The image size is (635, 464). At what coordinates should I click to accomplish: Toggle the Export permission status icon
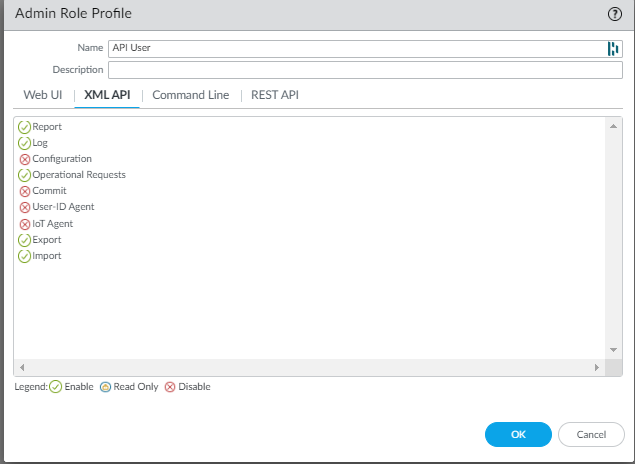click(x=24, y=240)
